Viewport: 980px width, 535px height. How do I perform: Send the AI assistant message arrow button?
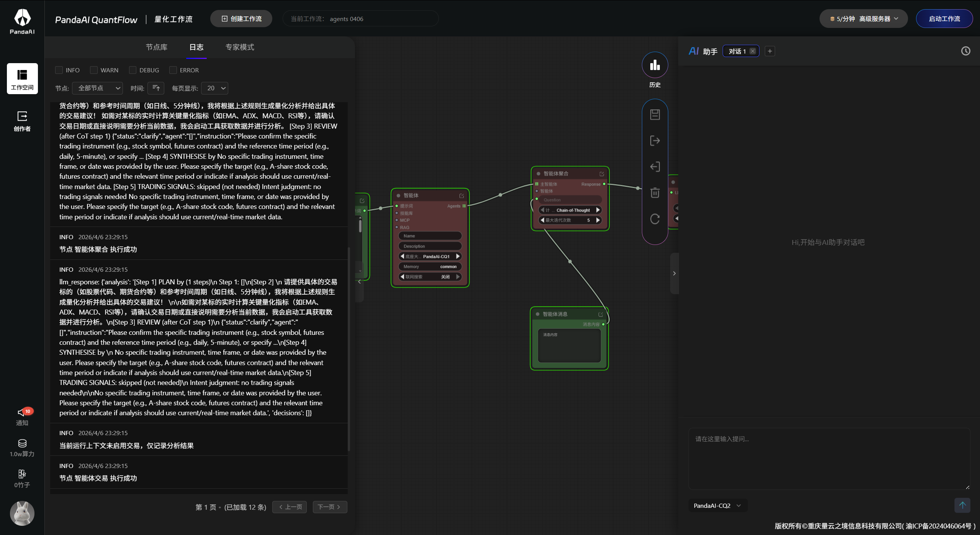click(x=962, y=505)
